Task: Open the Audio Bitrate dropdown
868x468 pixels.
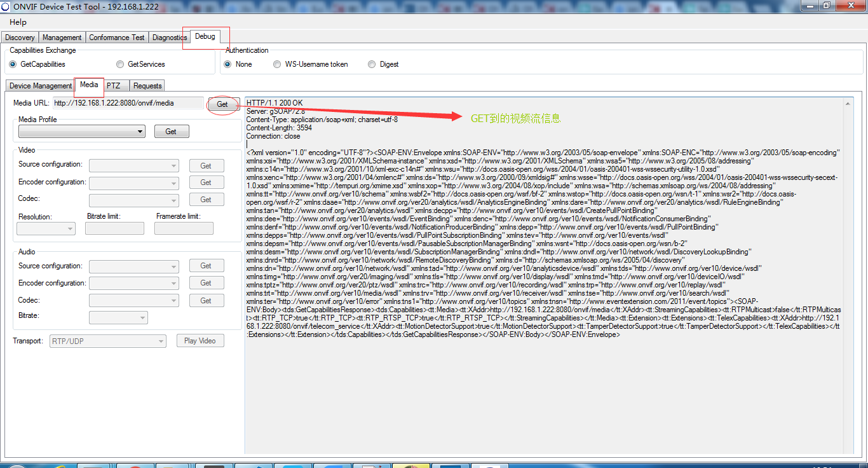Action: (118, 317)
